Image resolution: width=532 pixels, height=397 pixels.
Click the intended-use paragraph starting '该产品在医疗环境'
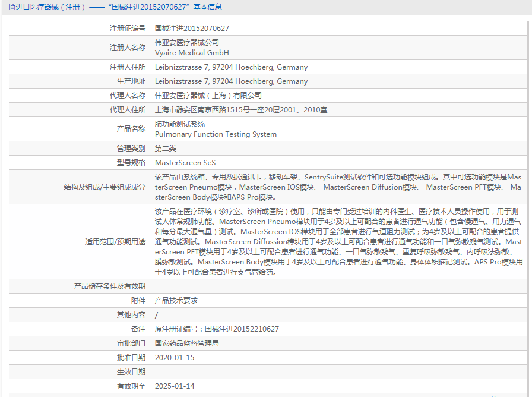[339, 242]
